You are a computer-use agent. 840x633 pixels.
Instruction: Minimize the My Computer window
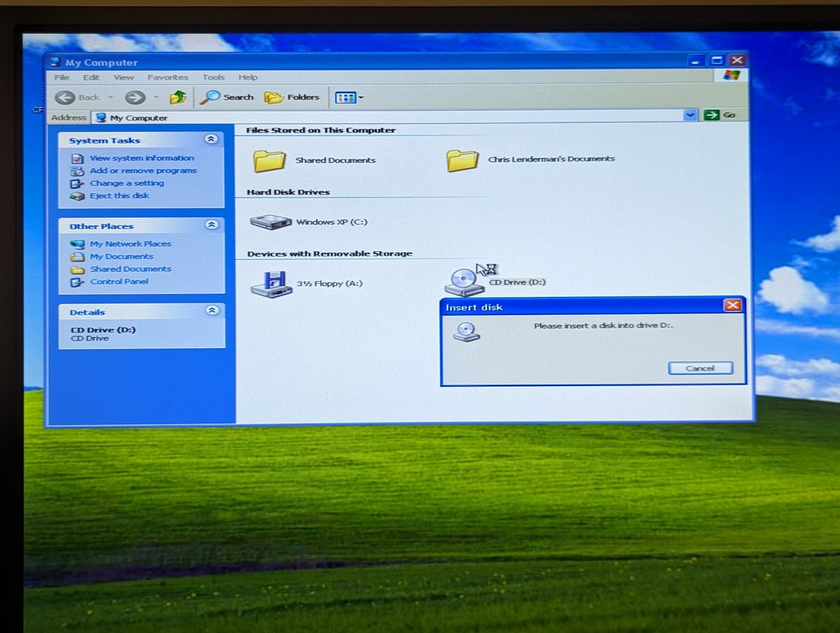[696, 60]
